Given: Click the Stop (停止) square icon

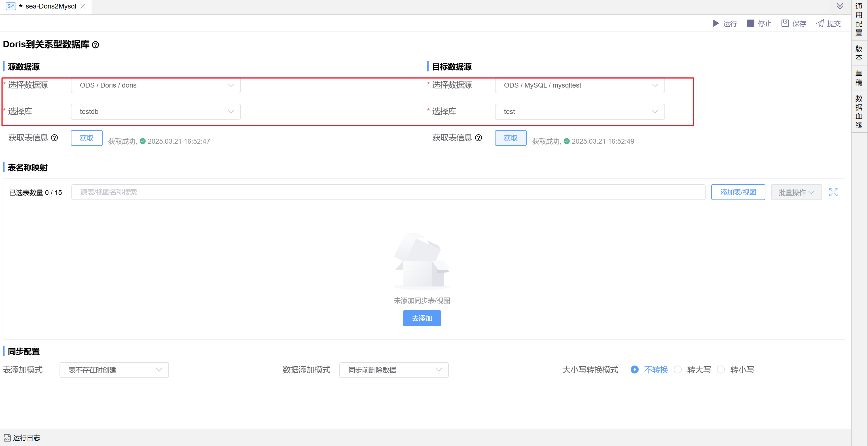Looking at the screenshot, I should click(x=750, y=23).
